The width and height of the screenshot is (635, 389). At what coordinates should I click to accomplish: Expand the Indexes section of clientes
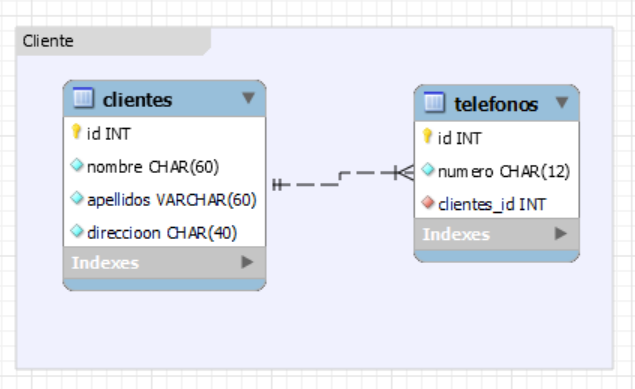tap(247, 262)
